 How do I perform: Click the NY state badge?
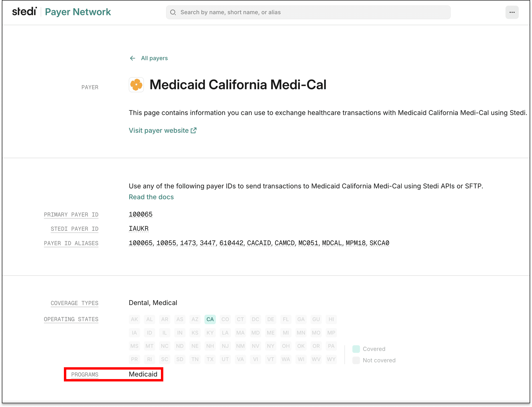pyautogui.click(x=270, y=346)
